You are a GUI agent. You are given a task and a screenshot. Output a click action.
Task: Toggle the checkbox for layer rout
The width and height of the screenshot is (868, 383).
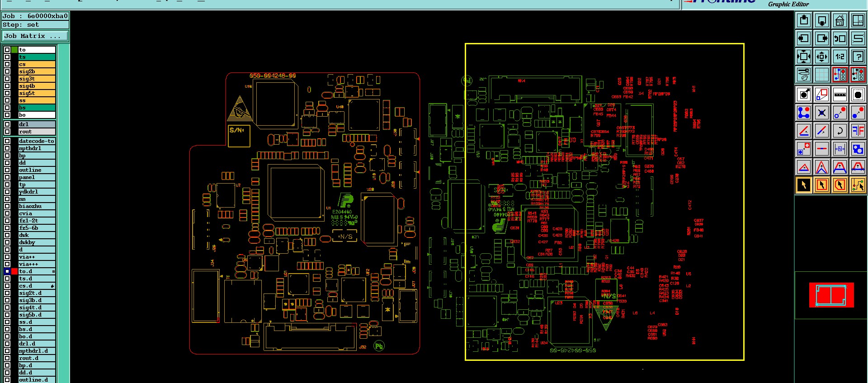click(x=7, y=132)
